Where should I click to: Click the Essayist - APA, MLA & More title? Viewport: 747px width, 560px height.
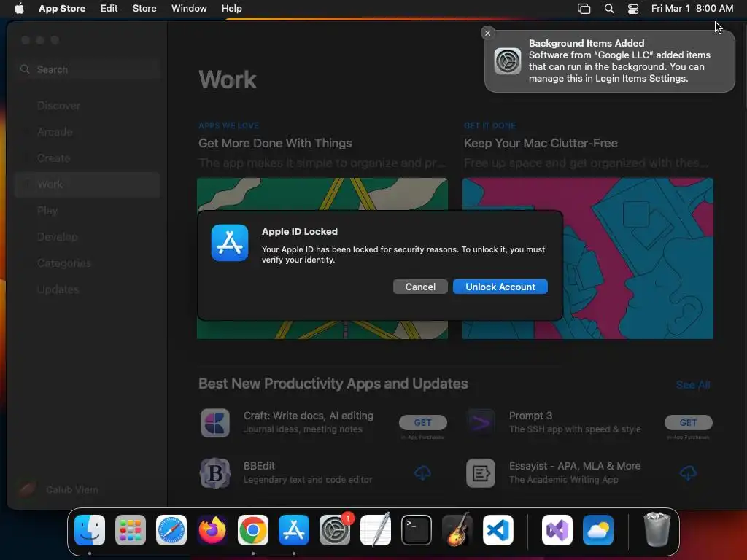pyautogui.click(x=575, y=466)
